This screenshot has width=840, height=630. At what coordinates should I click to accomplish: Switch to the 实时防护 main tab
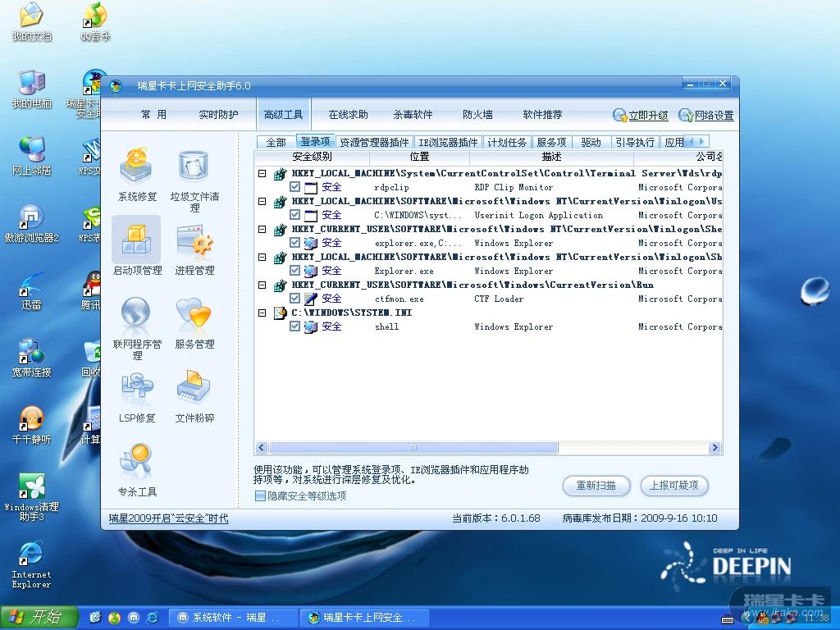point(218,115)
